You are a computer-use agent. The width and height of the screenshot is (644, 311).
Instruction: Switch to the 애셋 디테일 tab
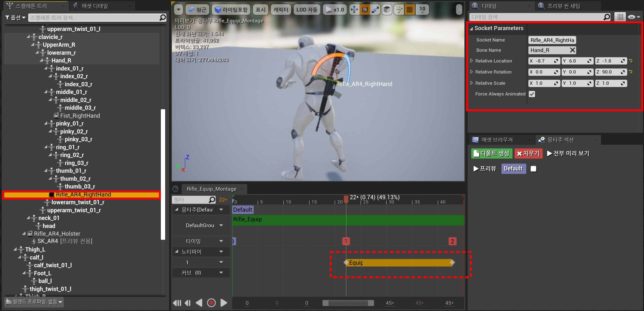coord(95,6)
